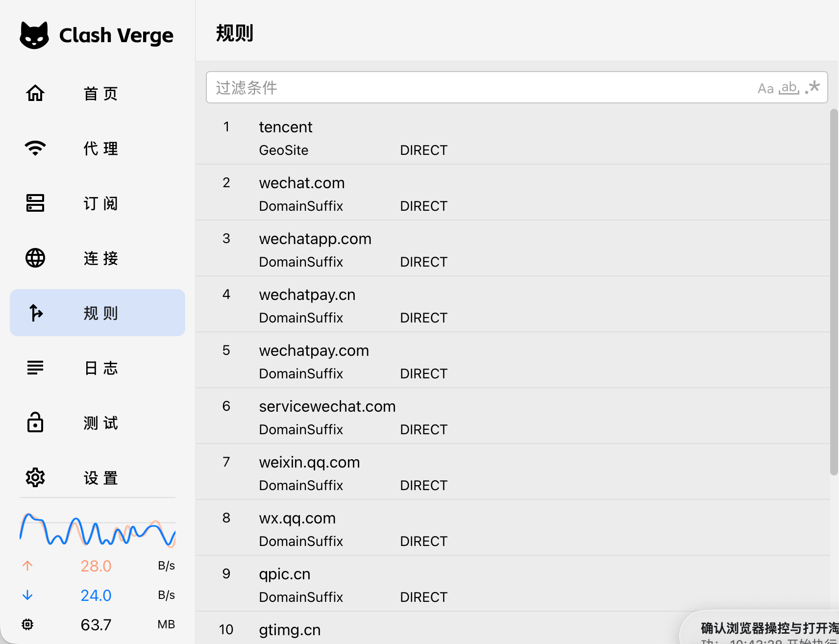Click the 28.0 upload speed value
839x644 pixels.
pos(96,566)
